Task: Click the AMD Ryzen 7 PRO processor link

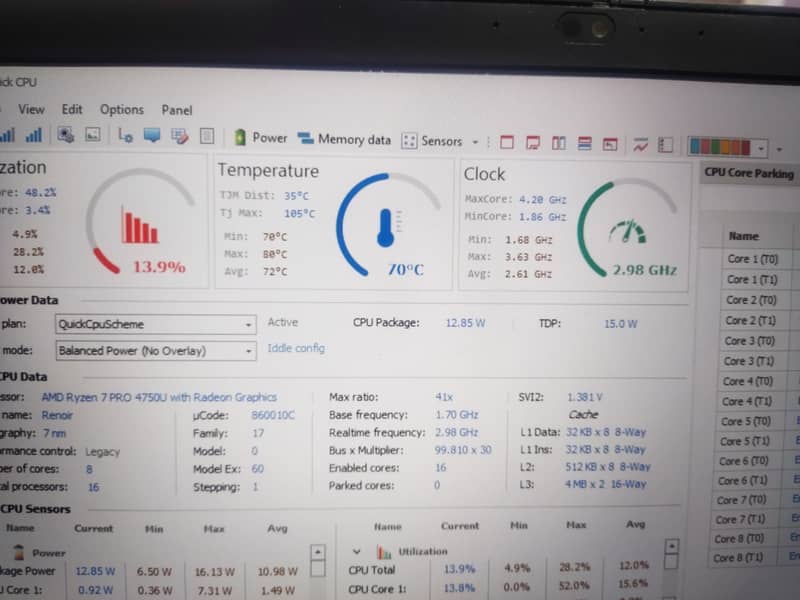Action: [x=158, y=397]
